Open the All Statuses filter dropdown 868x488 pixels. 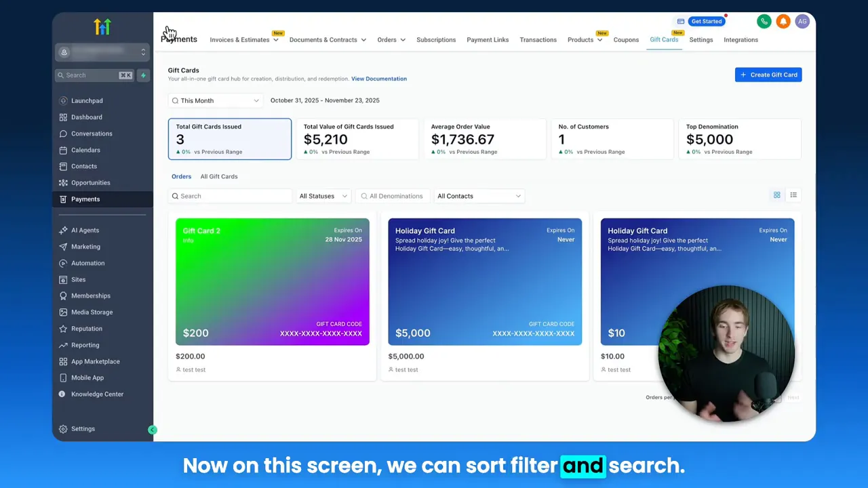[323, 196]
